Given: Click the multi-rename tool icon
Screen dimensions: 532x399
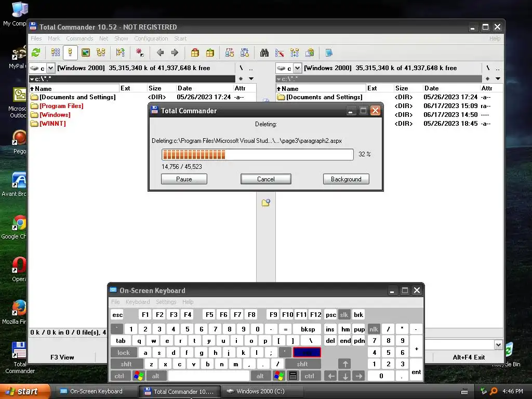Looking at the screenshot, I should pos(280,52).
